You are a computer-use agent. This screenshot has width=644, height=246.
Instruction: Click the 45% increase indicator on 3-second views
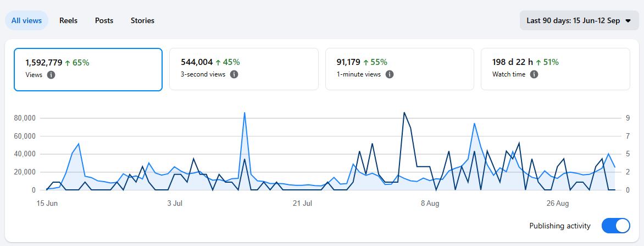[228, 62]
